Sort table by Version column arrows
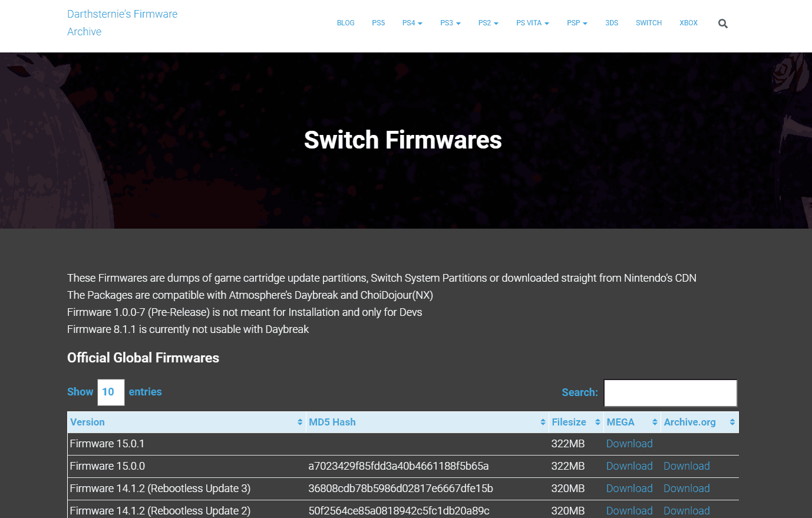Viewport: 812px width, 518px height. 300,422
